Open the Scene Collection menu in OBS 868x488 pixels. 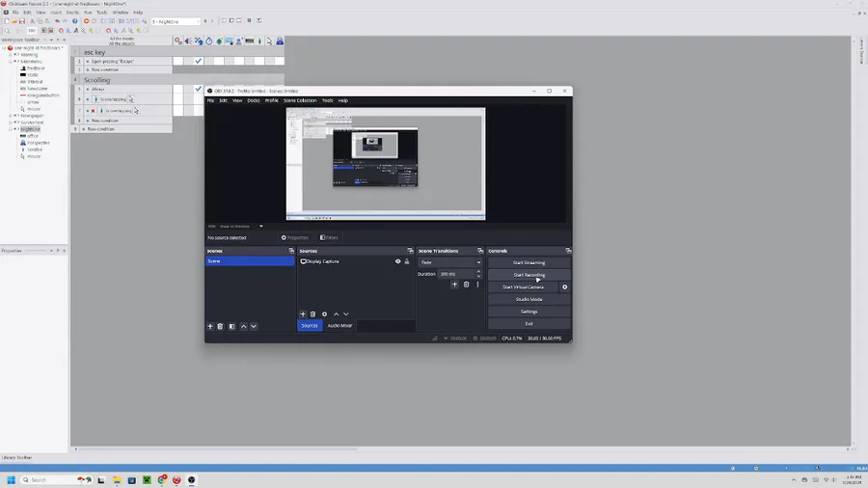(x=300, y=100)
